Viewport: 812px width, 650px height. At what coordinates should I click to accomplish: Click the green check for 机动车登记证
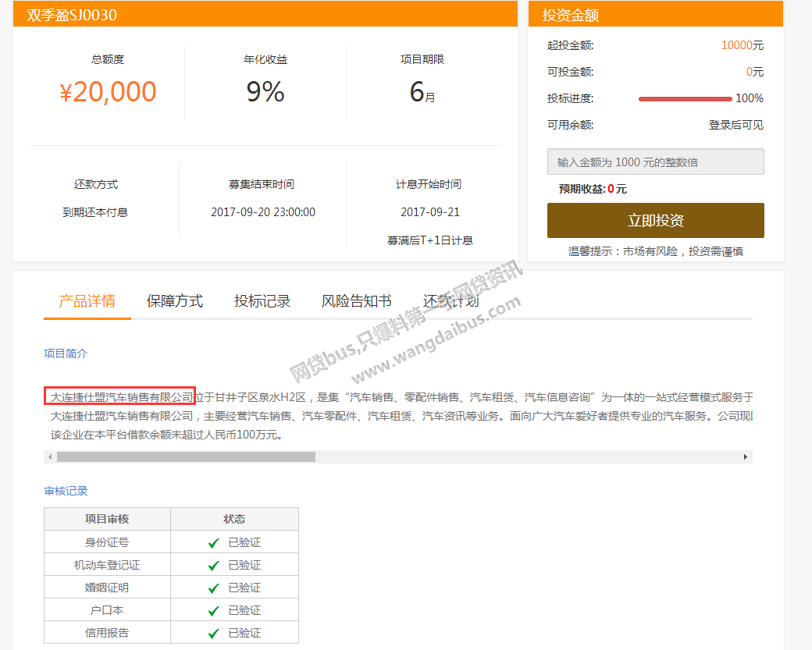[x=213, y=566]
